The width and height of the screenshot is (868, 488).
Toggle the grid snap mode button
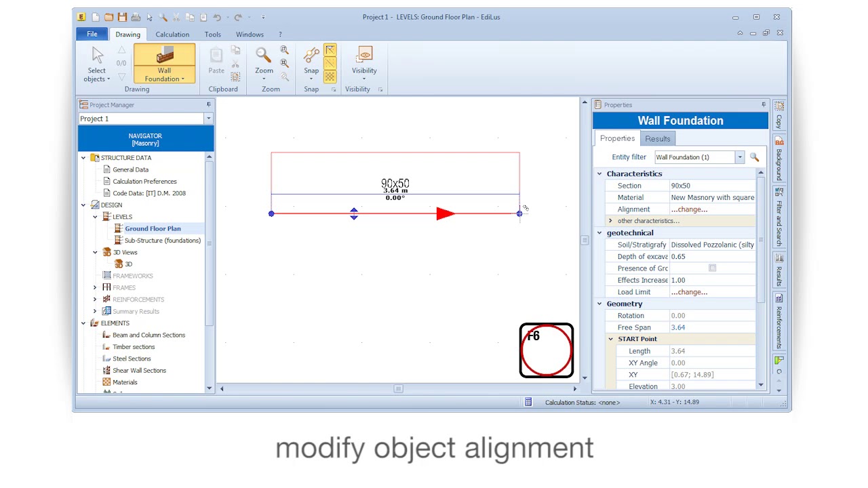click(x=330, y=76)
